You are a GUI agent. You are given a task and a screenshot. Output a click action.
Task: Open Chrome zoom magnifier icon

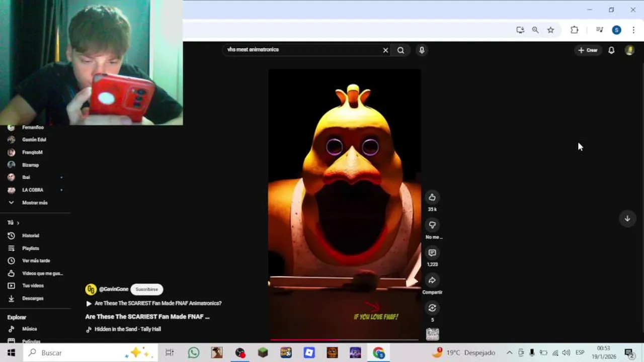535,30
